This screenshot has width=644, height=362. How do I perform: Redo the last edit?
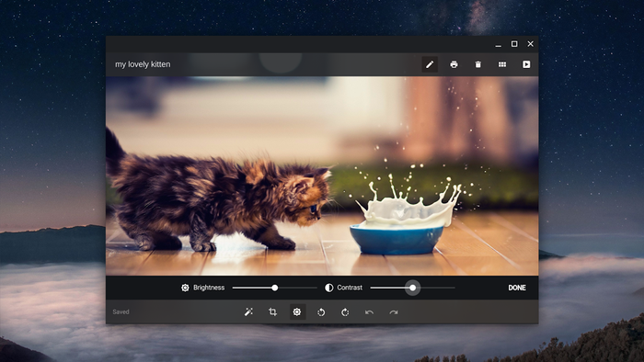click(x=394, y=312)
